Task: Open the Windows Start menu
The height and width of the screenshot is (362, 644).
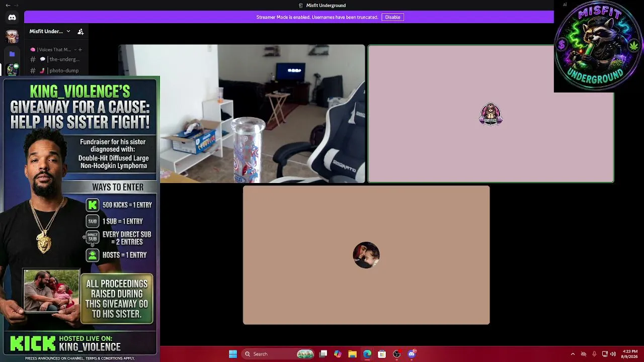Action: tap(233, 354)
